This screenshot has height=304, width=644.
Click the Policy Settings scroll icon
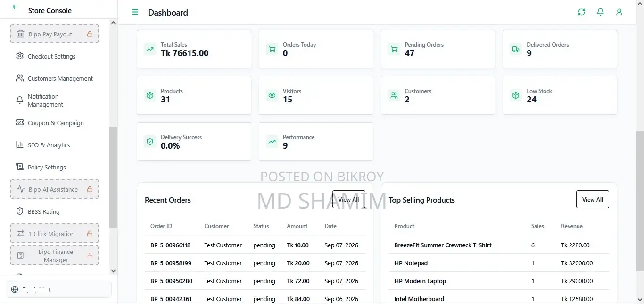point(19,167)
